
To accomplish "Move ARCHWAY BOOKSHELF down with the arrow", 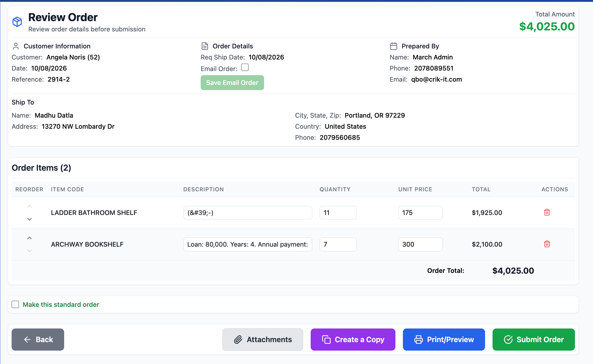I will (29, 251).
